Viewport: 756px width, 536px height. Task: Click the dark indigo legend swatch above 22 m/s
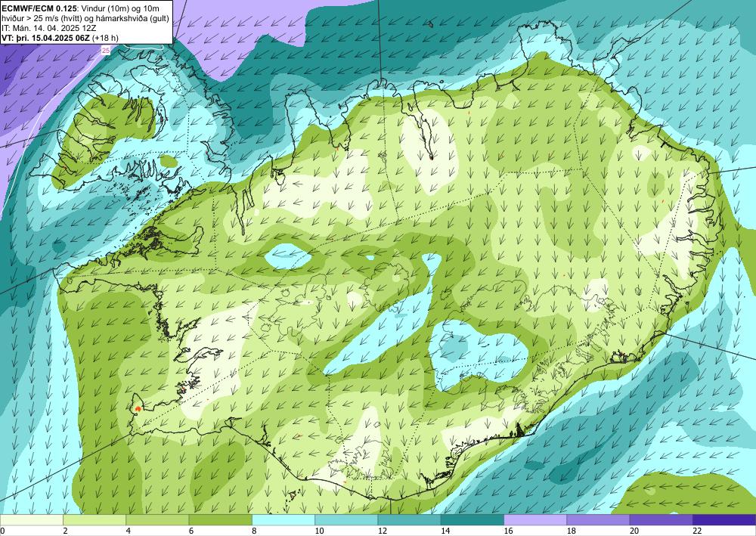[724, 520]
